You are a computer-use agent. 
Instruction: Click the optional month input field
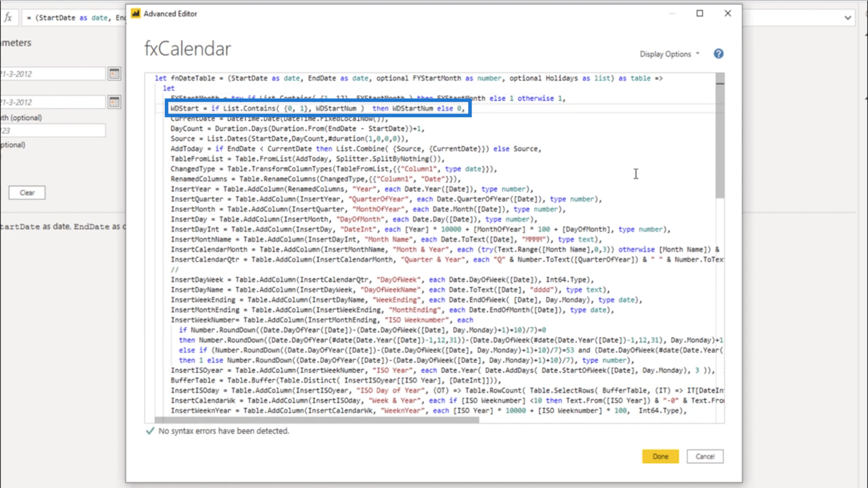point(53,131)
